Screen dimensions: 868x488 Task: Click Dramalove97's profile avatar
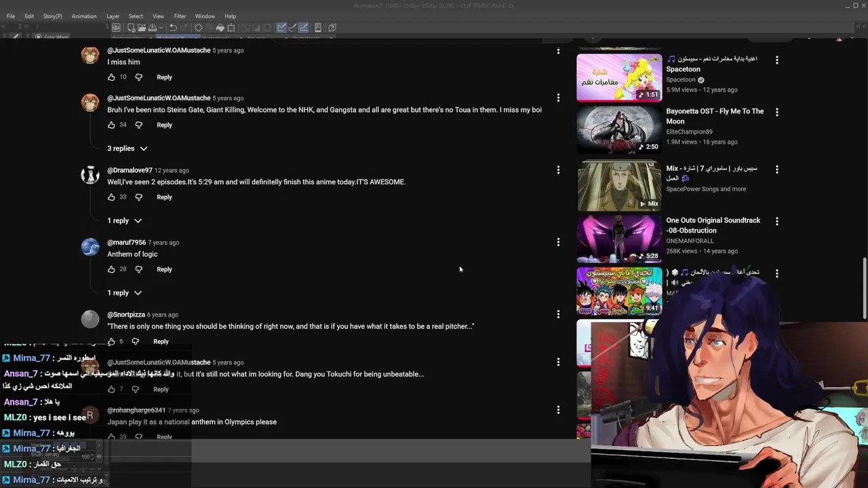[x=90, y=175]
